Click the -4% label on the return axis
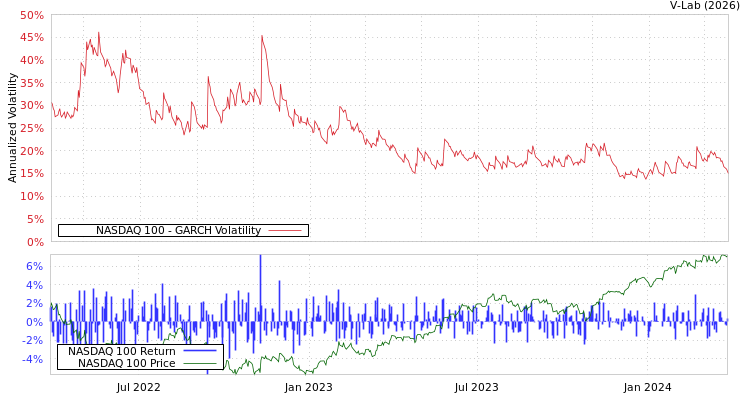Viewport: 750px width, 400px height. [33, 359]
